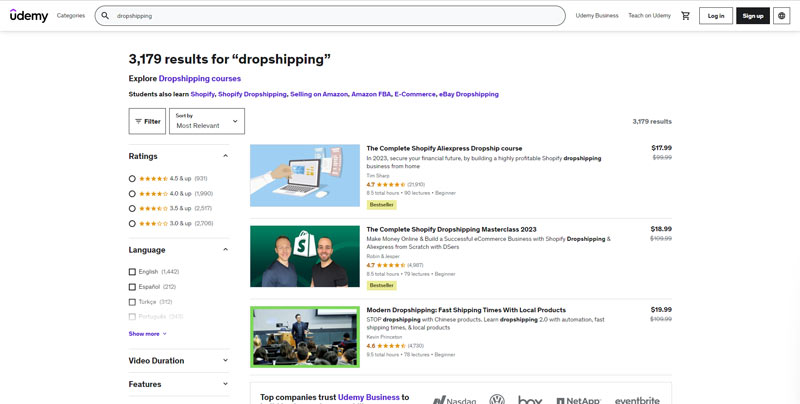
Task: Open the shopping cart
Action: [x=685, y=16]
